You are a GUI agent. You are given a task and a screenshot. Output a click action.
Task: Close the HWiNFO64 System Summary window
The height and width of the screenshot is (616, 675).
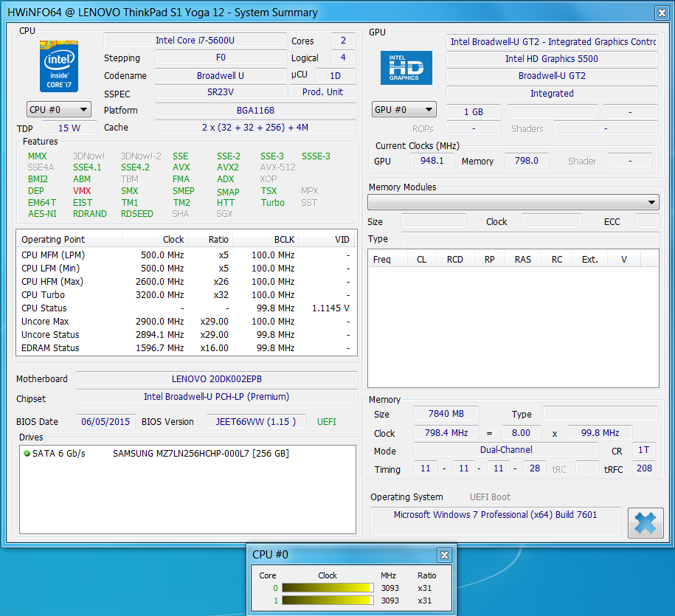(662, 13)
